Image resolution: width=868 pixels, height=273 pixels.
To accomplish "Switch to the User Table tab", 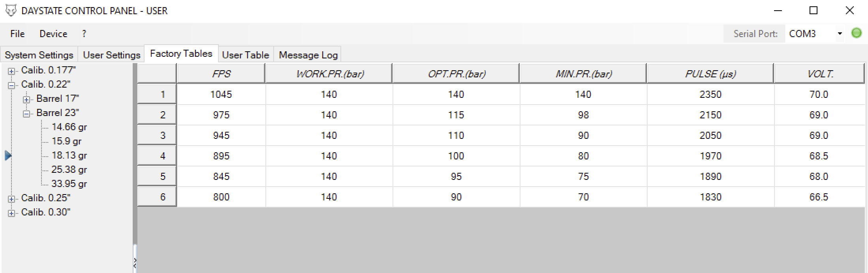I will point(245,55).
